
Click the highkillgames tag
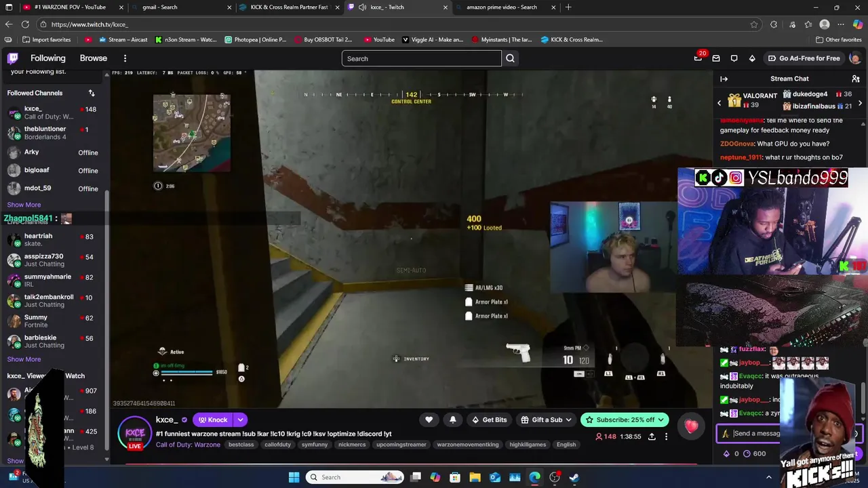[x=528, y=445]
